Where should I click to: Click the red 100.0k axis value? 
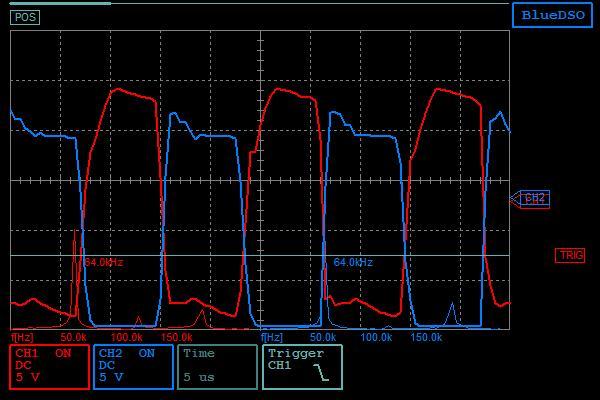[x=126, y=338]
